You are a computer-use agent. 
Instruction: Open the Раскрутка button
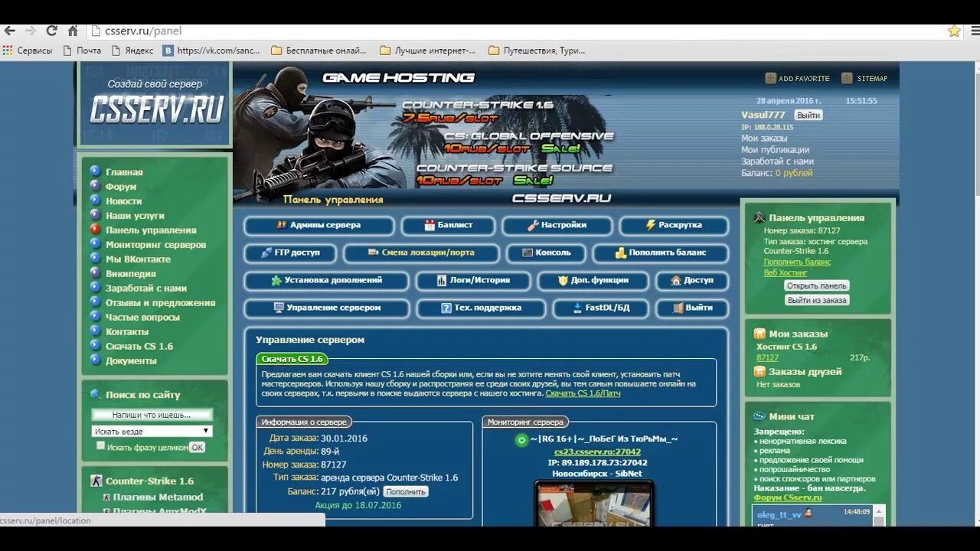click(674, 226)
